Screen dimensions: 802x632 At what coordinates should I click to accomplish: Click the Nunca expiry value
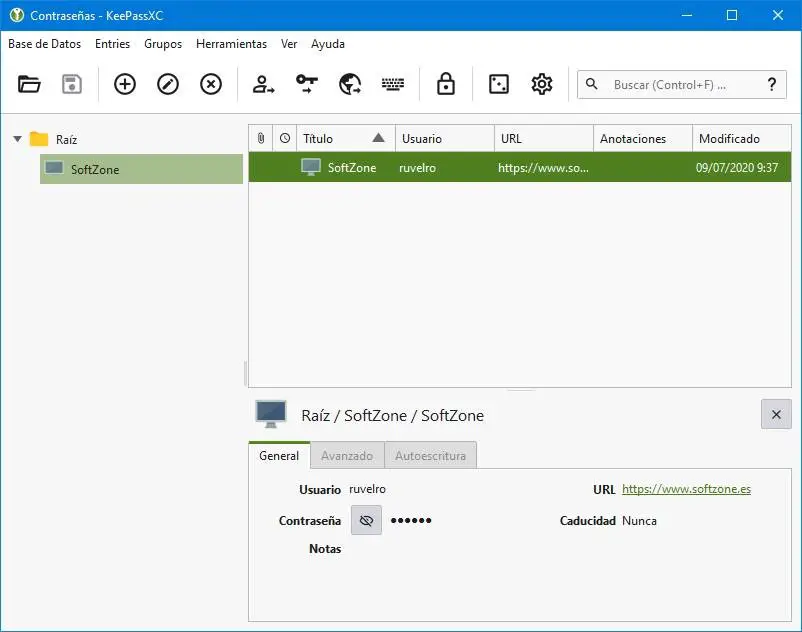[x=639, y=521]
